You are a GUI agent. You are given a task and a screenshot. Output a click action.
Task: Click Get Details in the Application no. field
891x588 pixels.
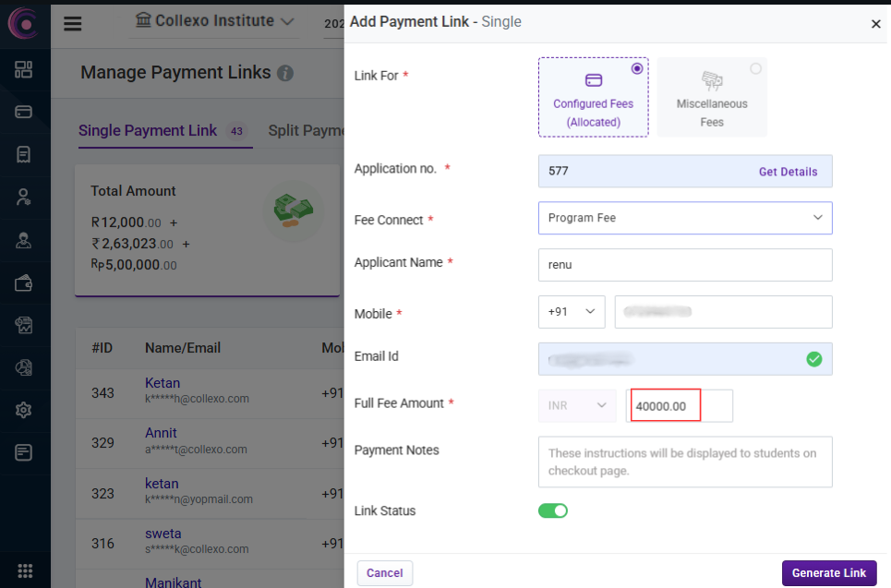point(788,172)
